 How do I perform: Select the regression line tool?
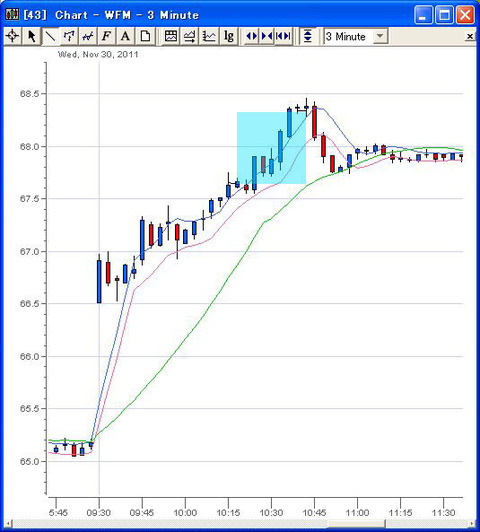tap(88, 36)
